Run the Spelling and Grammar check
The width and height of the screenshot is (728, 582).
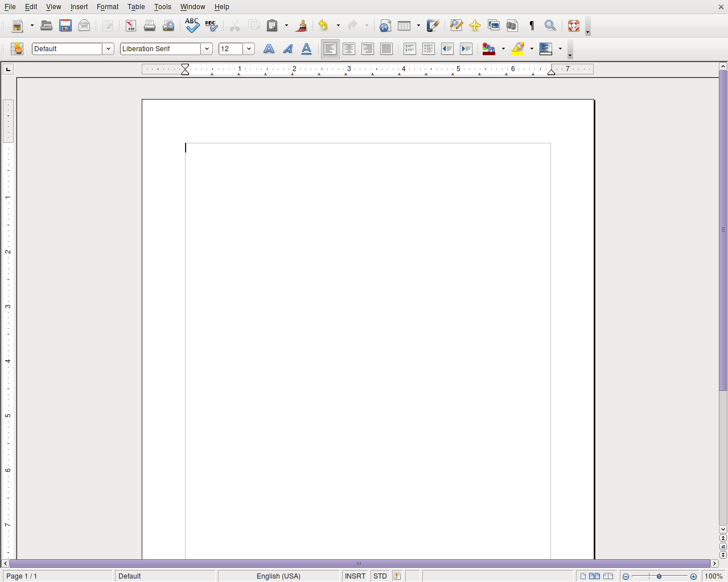(192, 26)
